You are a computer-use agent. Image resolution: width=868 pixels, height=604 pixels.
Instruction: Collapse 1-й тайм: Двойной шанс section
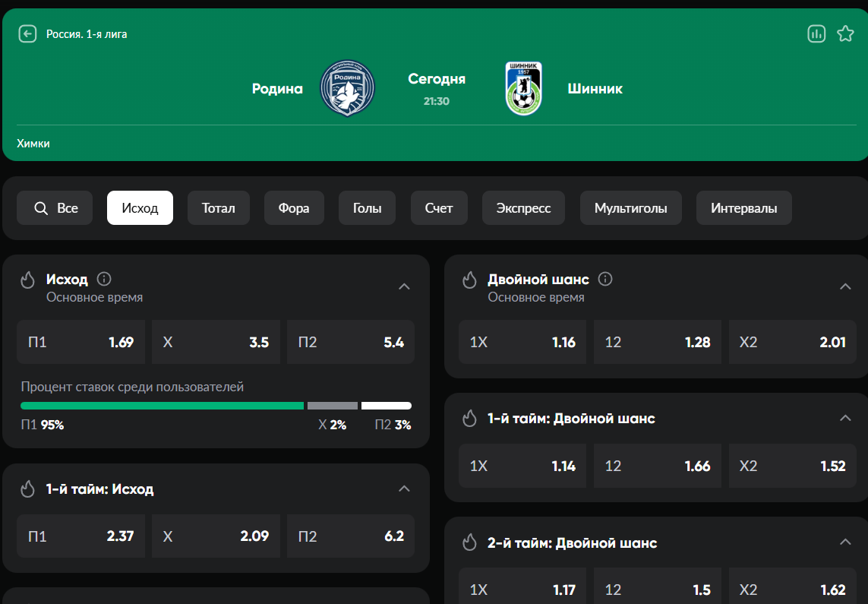845,419
